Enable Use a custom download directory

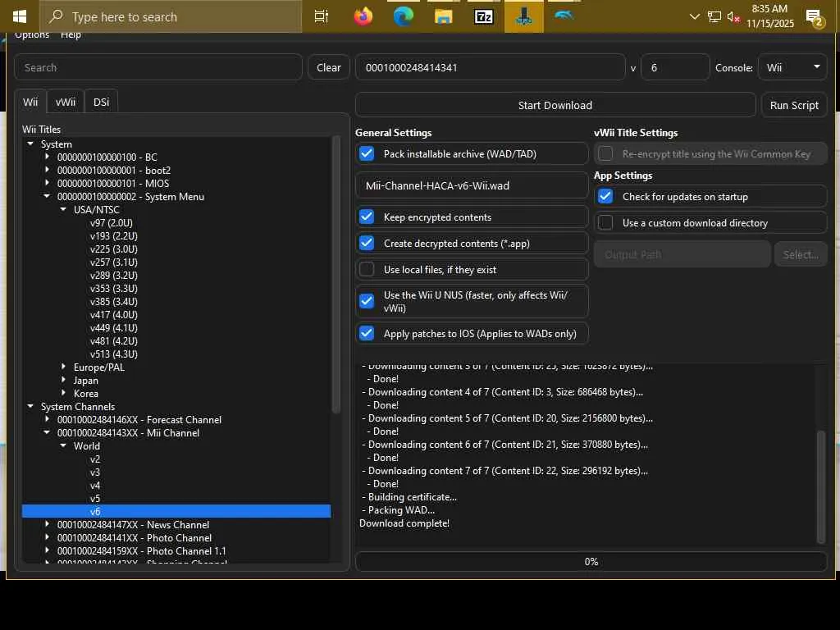605,223
